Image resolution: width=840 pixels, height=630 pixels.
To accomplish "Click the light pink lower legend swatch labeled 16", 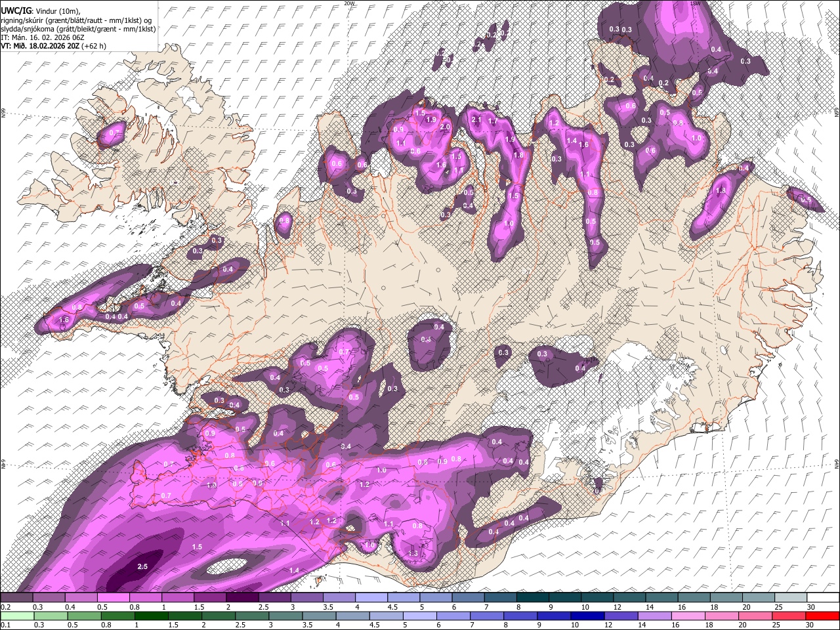I will pyautogui.click(x=689, y=616).
